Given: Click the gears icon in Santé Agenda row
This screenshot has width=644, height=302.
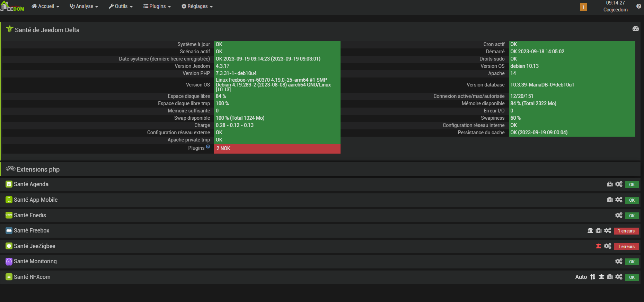Looking at the screenshot, I should [619, 184].
